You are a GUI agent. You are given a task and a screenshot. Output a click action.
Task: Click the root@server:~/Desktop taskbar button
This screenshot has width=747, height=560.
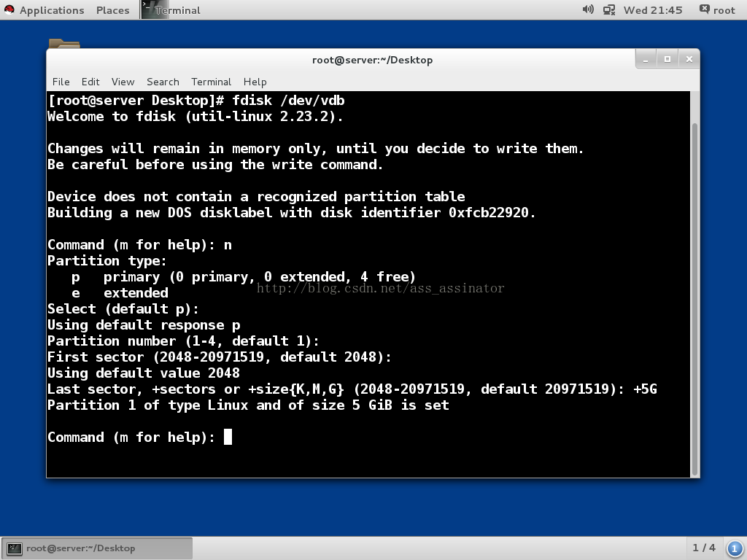97,548
